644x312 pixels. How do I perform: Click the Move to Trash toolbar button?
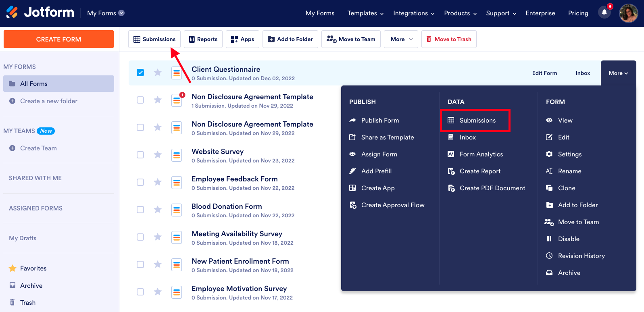448,39
